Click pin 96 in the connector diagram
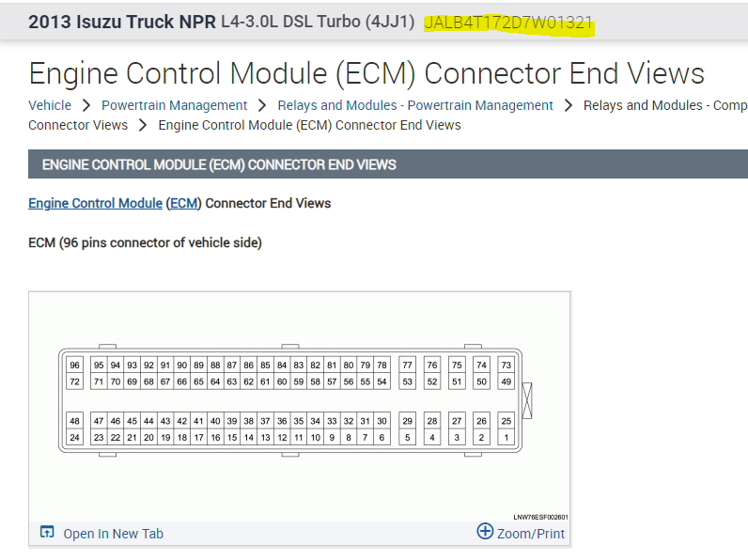The height and width of the screenshot is (560, 748). pos(75,365)
